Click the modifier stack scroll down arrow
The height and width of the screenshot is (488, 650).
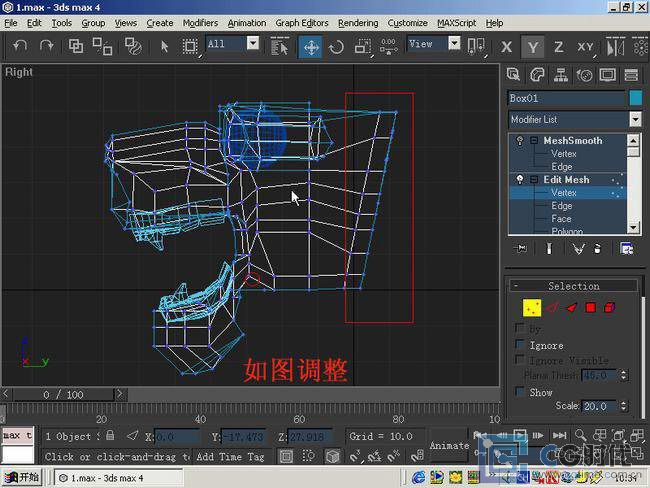tap(633, 228)
